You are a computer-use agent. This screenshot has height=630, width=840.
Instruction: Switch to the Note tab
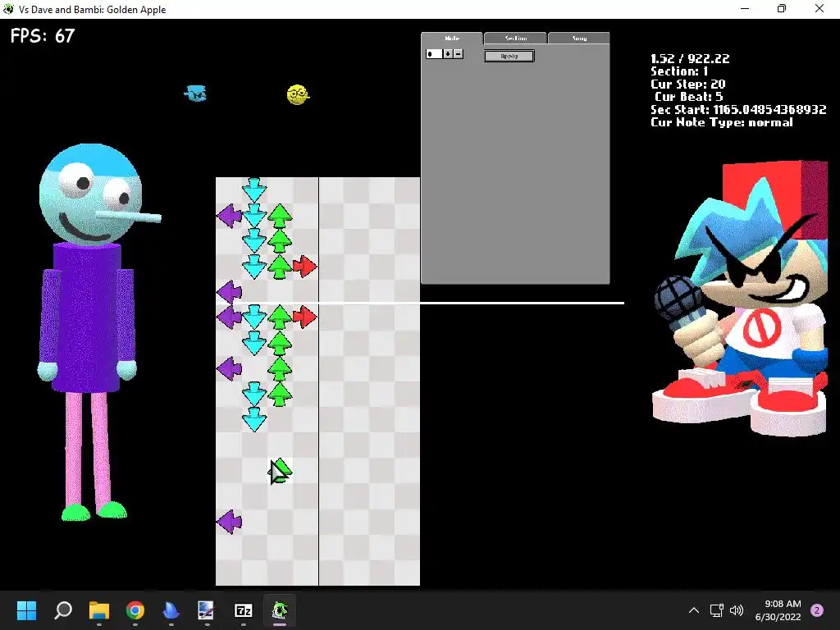(x=452, y=38)
